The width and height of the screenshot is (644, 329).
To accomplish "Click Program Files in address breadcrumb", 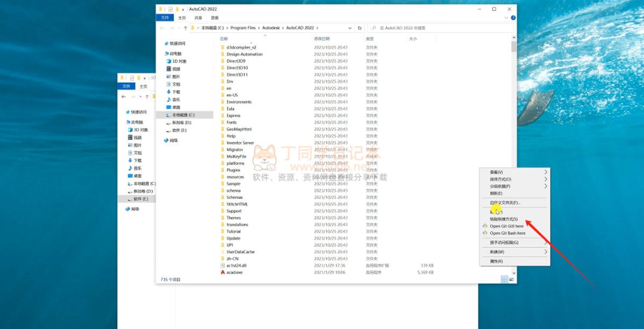I will tap(243, 28).
